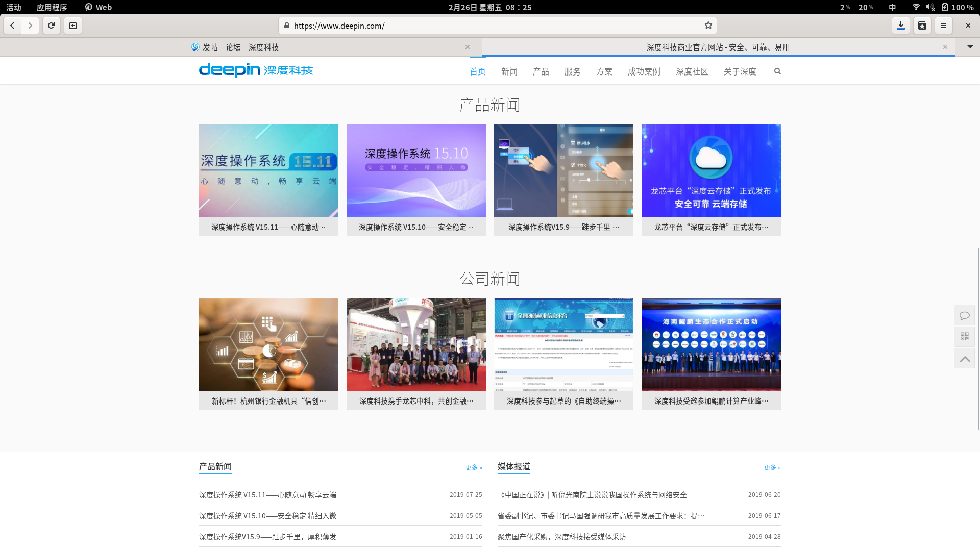Viewport: 980px width, 551px height.
Task: Show the QR code side widget
Action: point(964,337)
